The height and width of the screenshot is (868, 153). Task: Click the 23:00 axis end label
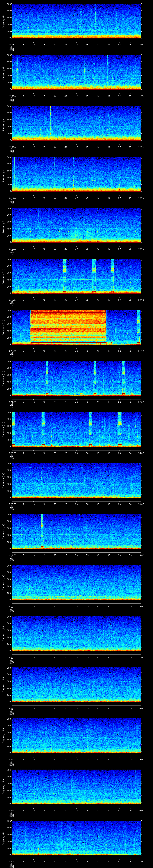coord(141,453)
